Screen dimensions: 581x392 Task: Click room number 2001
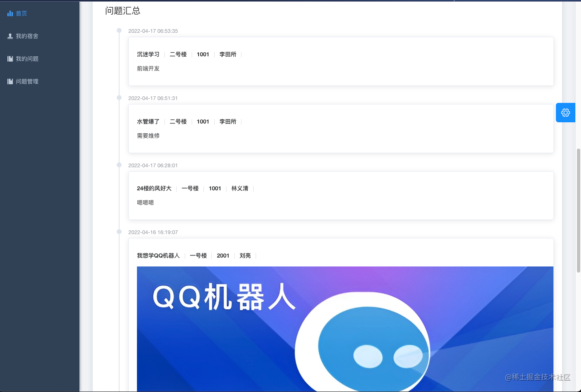pyautogui.click(x=223, y=256)
